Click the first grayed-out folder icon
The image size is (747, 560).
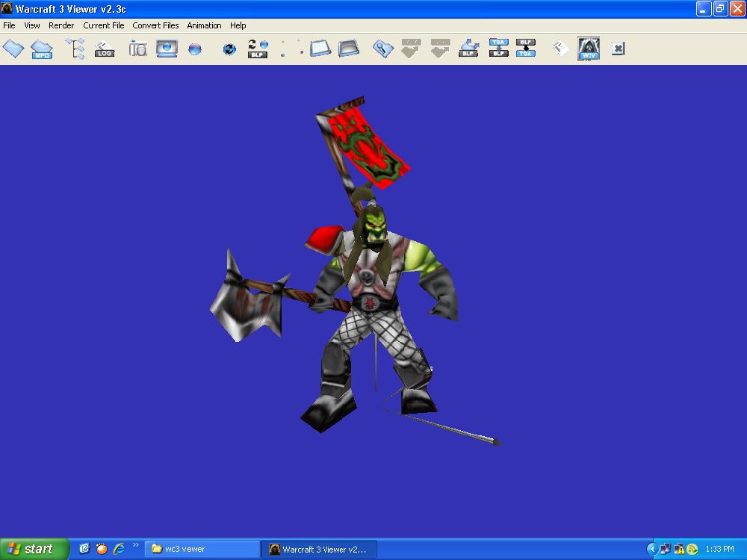click(411, 49)
